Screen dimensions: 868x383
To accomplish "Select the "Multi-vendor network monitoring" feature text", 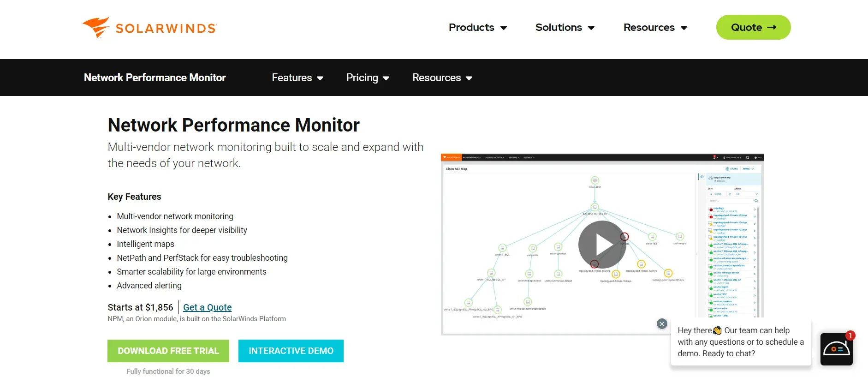I will [x=175, y=216].
